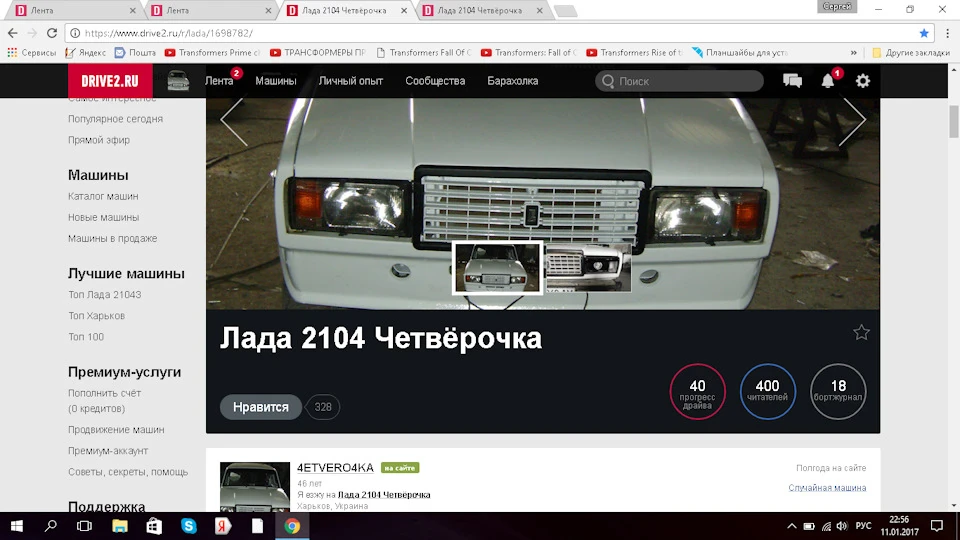Open the settings gear in the site header
960x540 pixels.
coord(863,81)
